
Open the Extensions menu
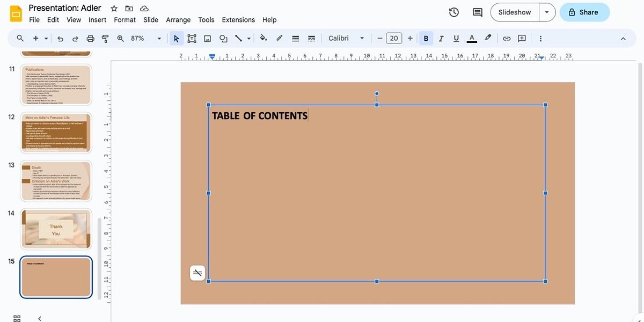pos(238,19)
